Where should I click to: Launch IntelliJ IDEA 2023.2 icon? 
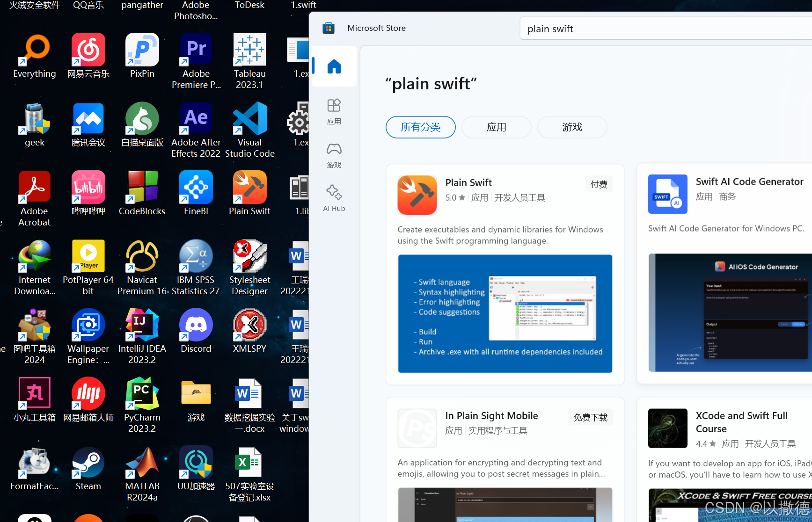pos(142,336)
